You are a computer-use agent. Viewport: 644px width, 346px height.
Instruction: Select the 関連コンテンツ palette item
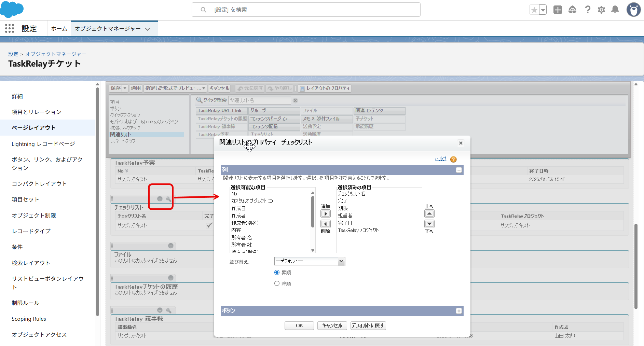coord(379,111)
